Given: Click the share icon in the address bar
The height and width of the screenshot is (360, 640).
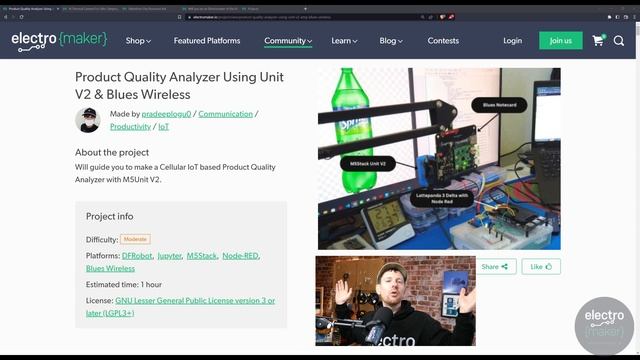Looking at the screenshot, I should [431, 17].
